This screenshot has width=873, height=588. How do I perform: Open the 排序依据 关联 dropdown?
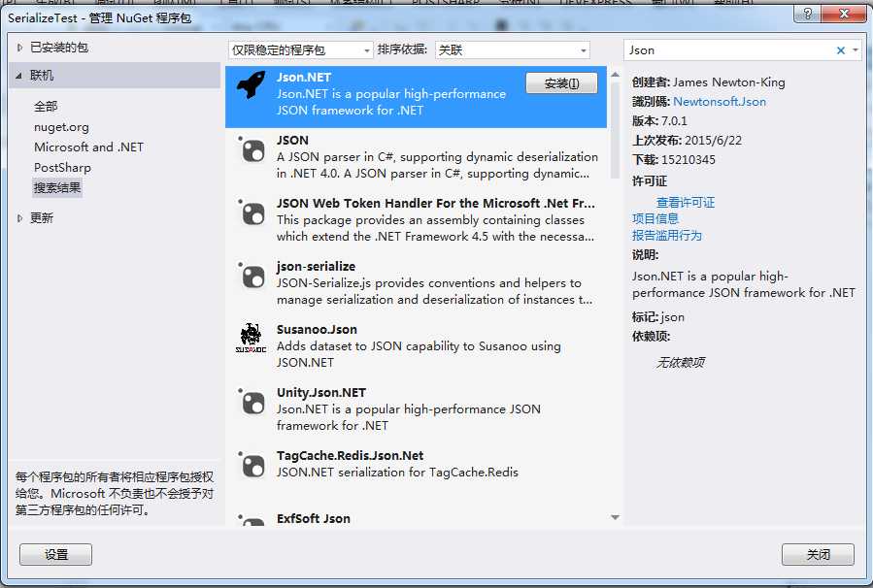tap(512, 50)
